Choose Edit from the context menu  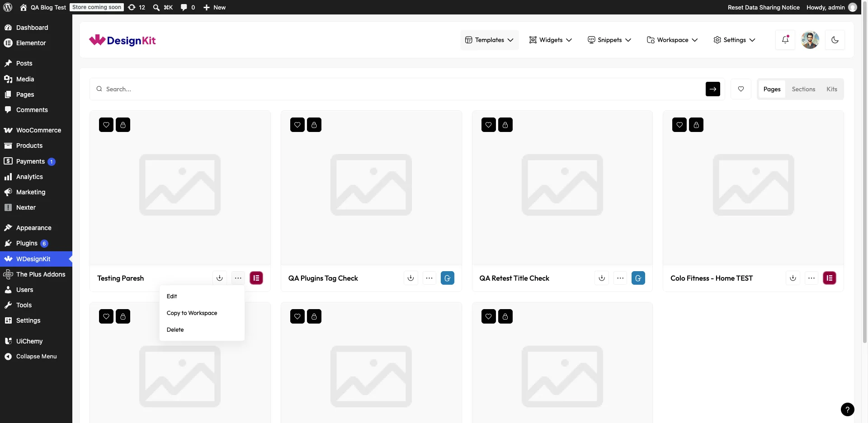click(x=202, y=296)
